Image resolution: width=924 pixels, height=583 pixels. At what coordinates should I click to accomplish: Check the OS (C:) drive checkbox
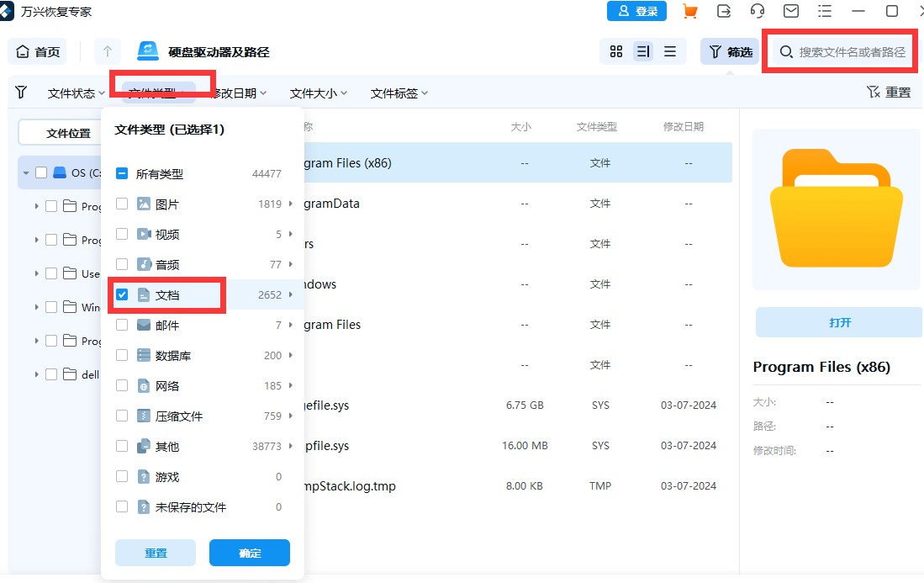(40, 172)
